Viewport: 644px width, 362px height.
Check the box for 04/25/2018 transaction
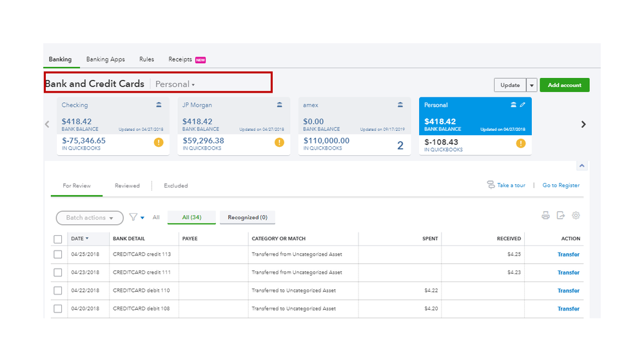click(x=58, y=254)
